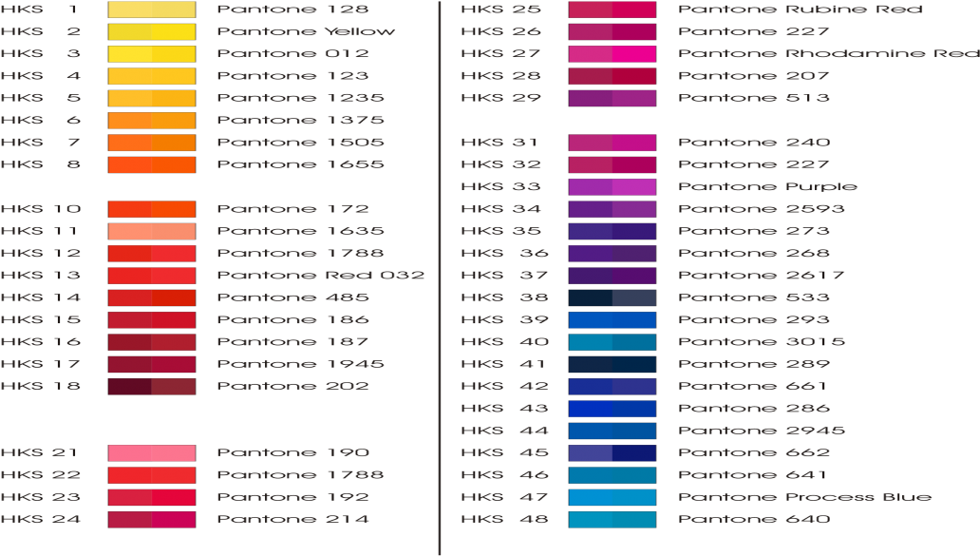Select the 'Pantone 172' text
The width and height of the screenshot is (980, 556).
[x=293, y=209]
